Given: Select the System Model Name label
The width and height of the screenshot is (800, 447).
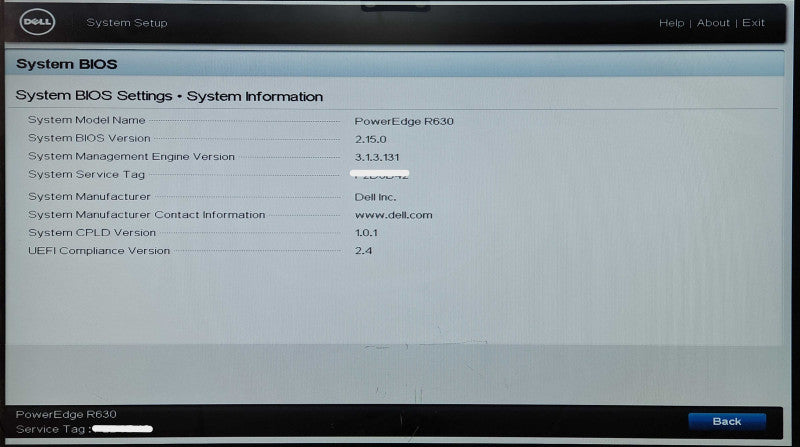Looking at the screenshot, I should [x=87, y=120].
